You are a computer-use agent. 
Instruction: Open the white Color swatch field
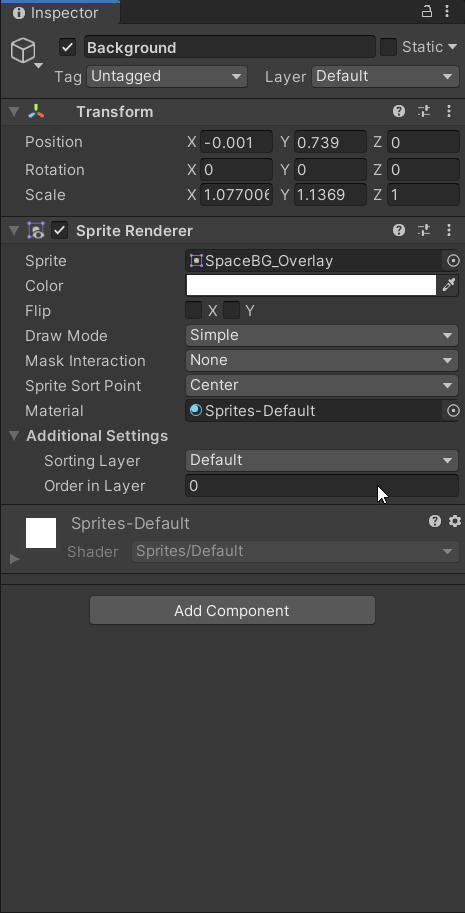click(x=311, y=285)
